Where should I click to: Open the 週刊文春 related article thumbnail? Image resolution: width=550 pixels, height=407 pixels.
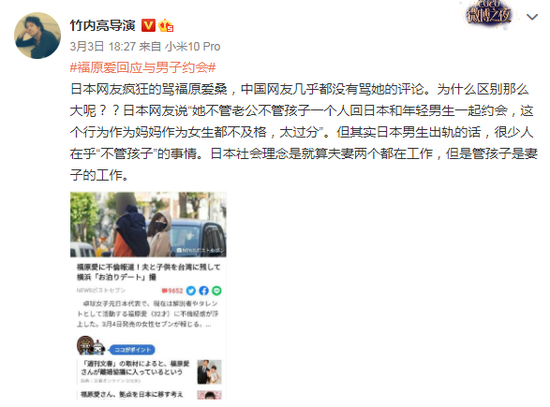[209, 372]
